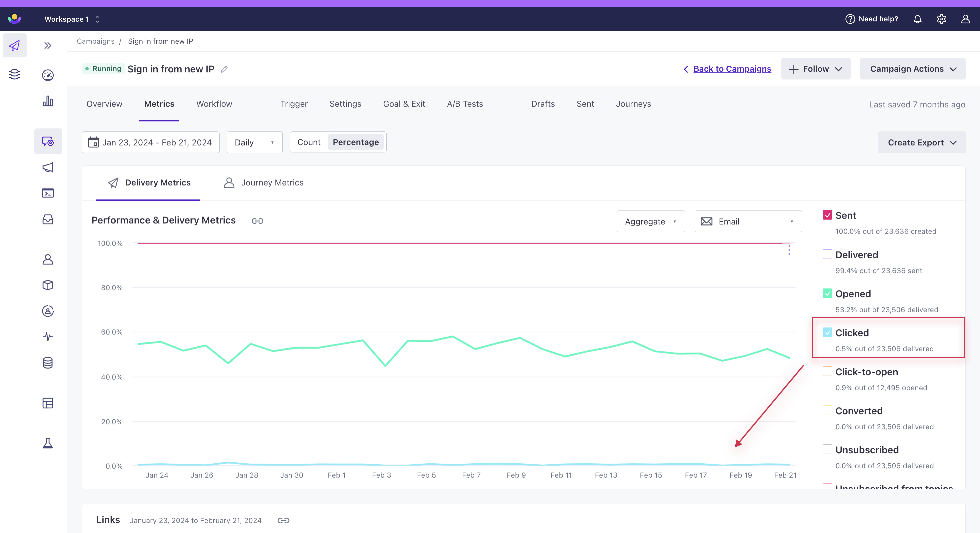Expand sidebar with double chevron icon
The image size is (980, 533).
click(x=48, y=46)
